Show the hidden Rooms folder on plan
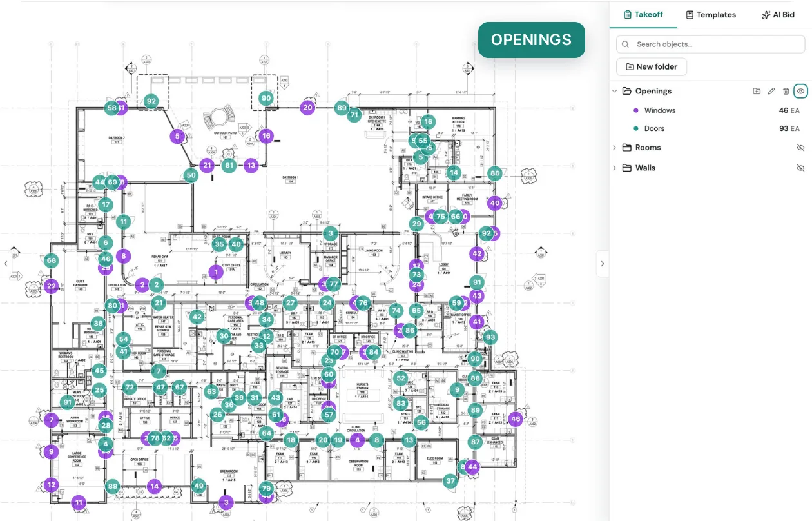Viewport: 812px width, 521px height. [x=800, y=148]
